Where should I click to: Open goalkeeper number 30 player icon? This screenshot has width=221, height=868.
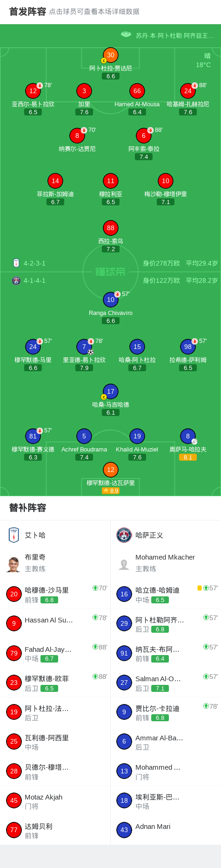pos(110,55)
